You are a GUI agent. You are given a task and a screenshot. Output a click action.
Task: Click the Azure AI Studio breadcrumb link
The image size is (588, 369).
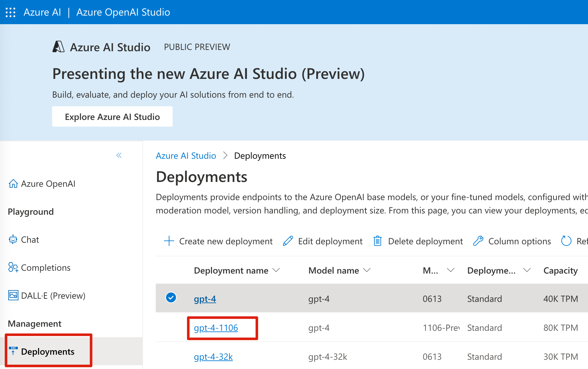(x=186, y=156)
